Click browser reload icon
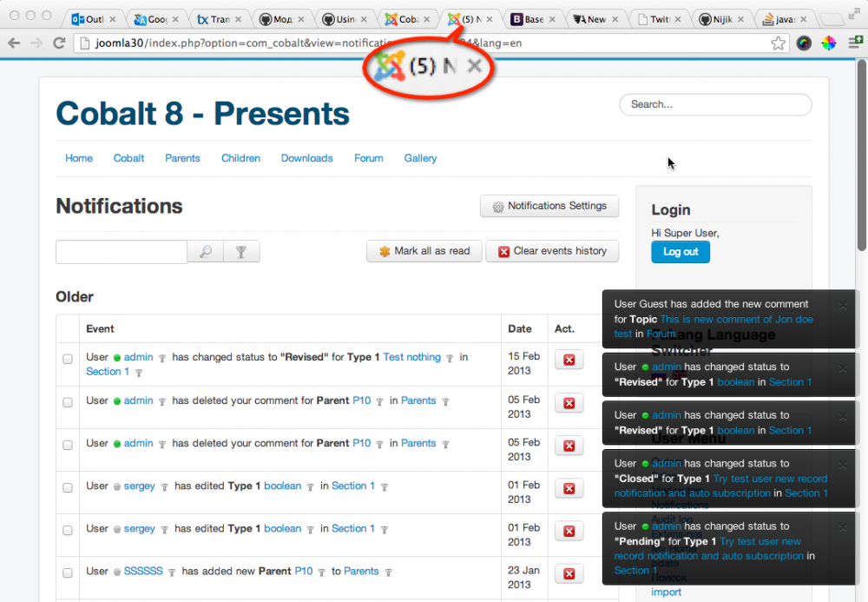The width and height of the screenshot is (868, 602). pos(60,43)
